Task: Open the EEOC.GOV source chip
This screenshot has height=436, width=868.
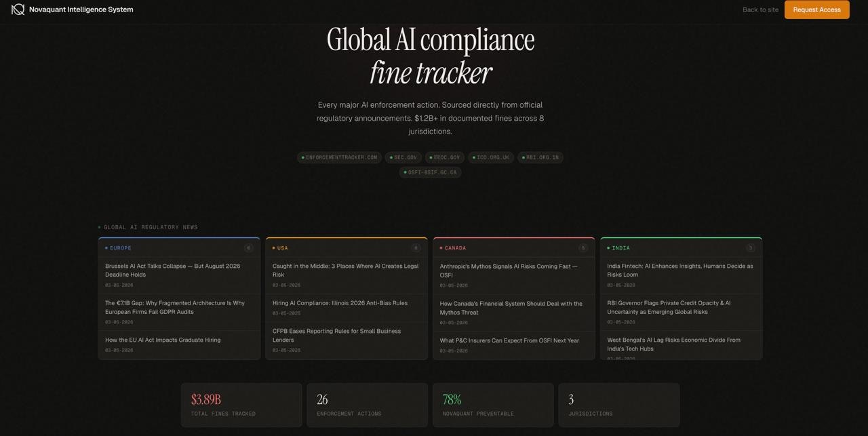Action: click(445, 157)
